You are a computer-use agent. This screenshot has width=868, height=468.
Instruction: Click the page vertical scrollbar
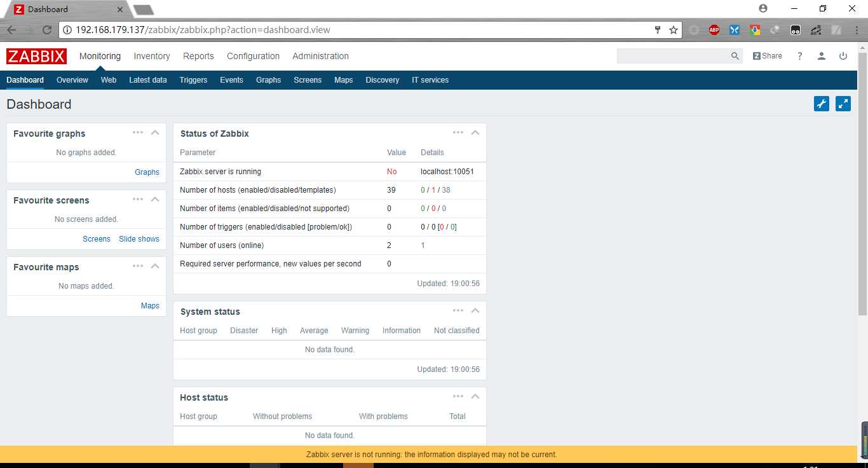pyautogui.click(x=862, y=184)
